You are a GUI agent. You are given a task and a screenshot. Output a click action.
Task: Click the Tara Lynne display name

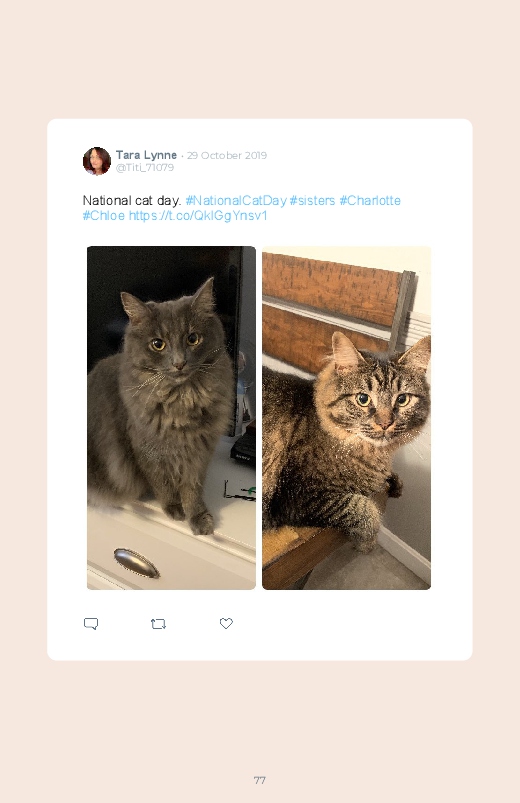click(146, 155)
